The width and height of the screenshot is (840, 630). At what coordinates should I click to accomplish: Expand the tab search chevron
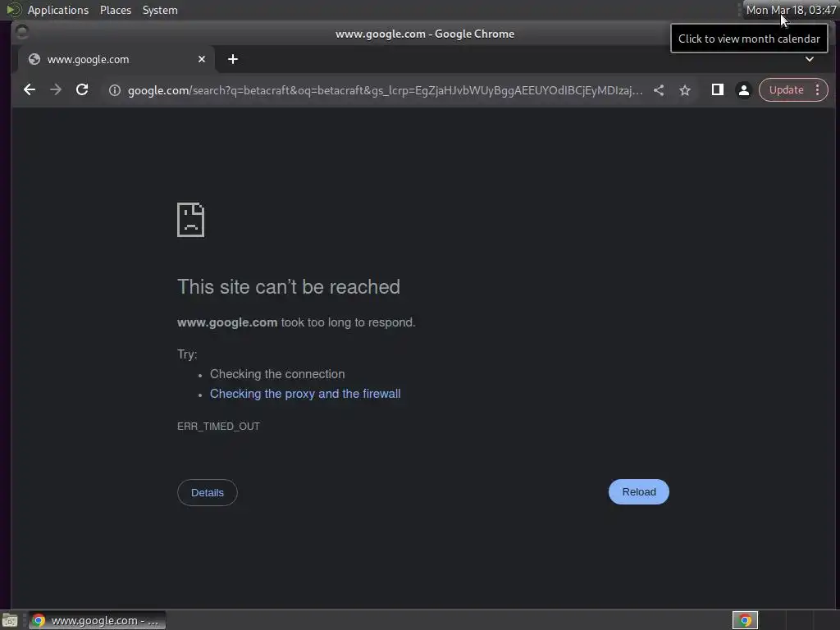tap(810, 59)
